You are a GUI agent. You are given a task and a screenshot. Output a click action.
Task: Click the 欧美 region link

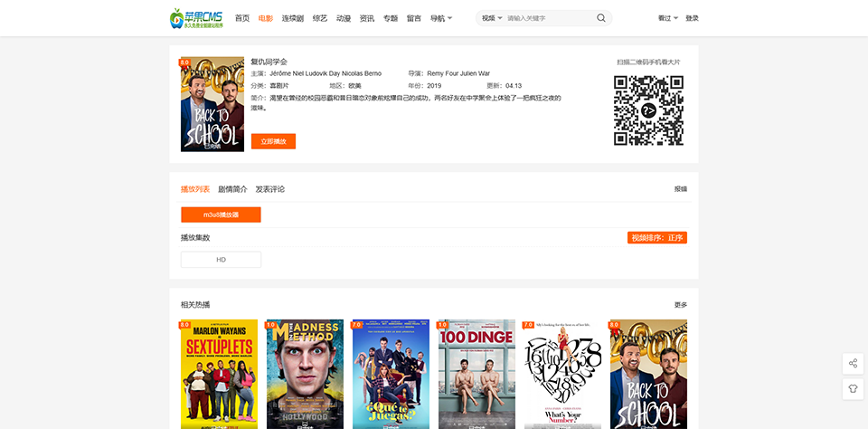[x=354, y=86]
